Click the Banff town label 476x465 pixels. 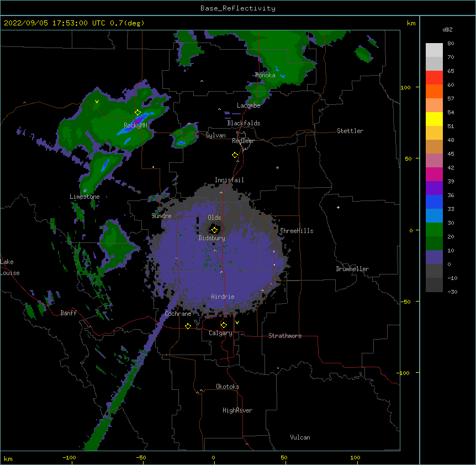coord(68,313)
